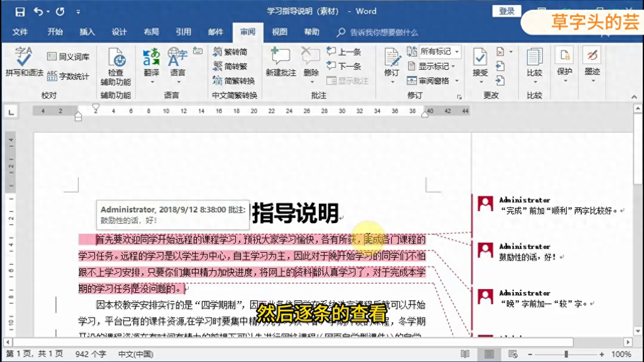Switch to the 开始 tab
The width and height of the screenshot is (644, 362).
tap(55, 32)
